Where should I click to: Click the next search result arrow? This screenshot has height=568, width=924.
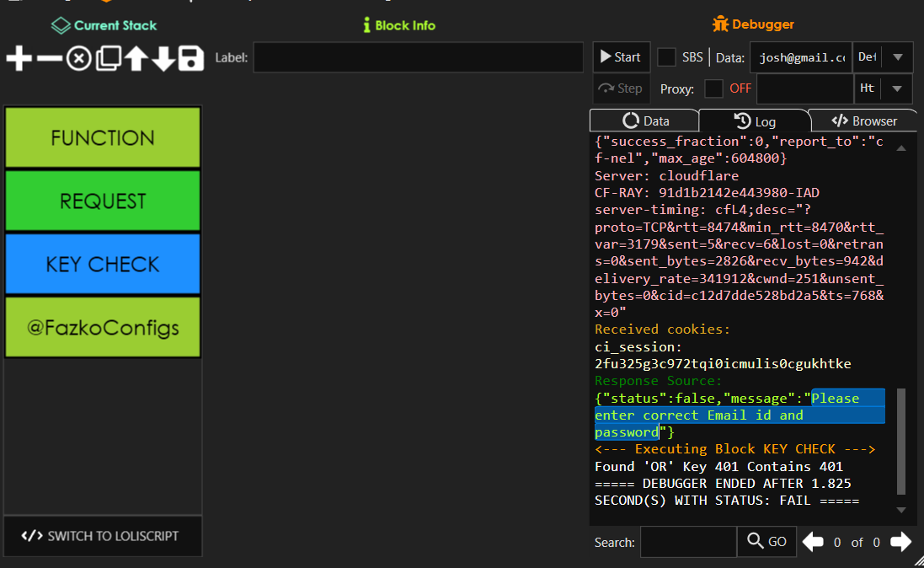(900, 542)
